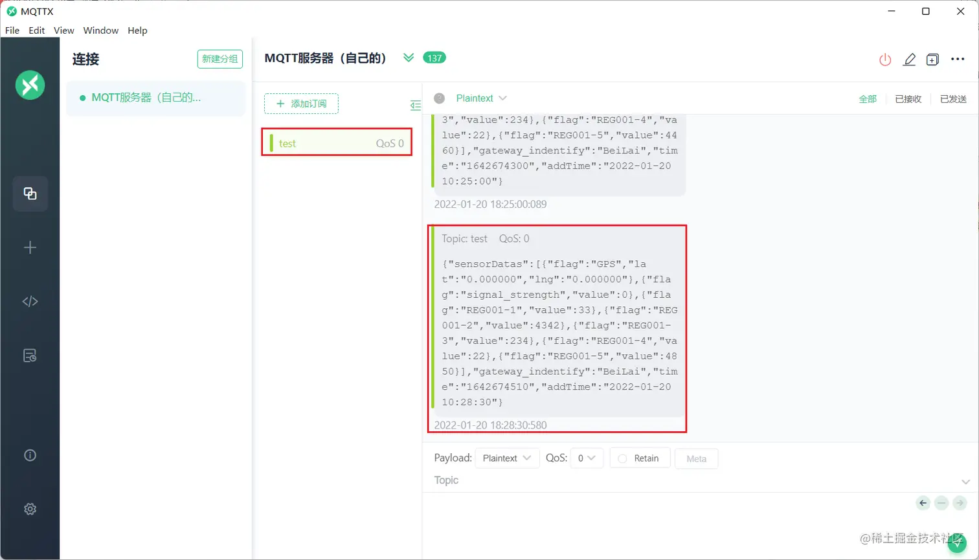Click the "Topic: test" message header
Image resolution: width=979 pixels, height=560 pixels.
[464, 239]
